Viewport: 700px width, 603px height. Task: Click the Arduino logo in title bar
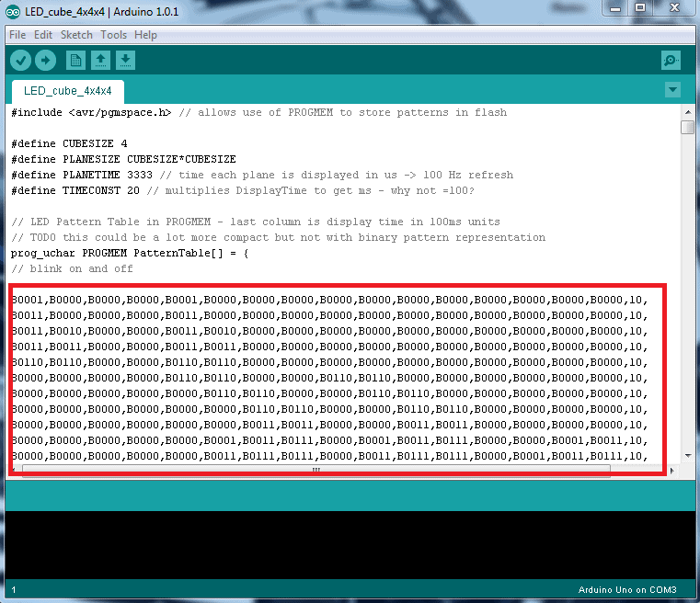tap(13, 12)
